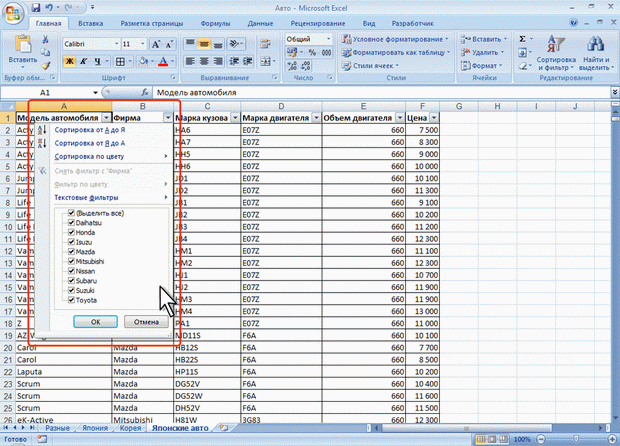Viewport: 620px width, 446px height.
Task: Open the Формат cells button
Action: pos(482,66)
